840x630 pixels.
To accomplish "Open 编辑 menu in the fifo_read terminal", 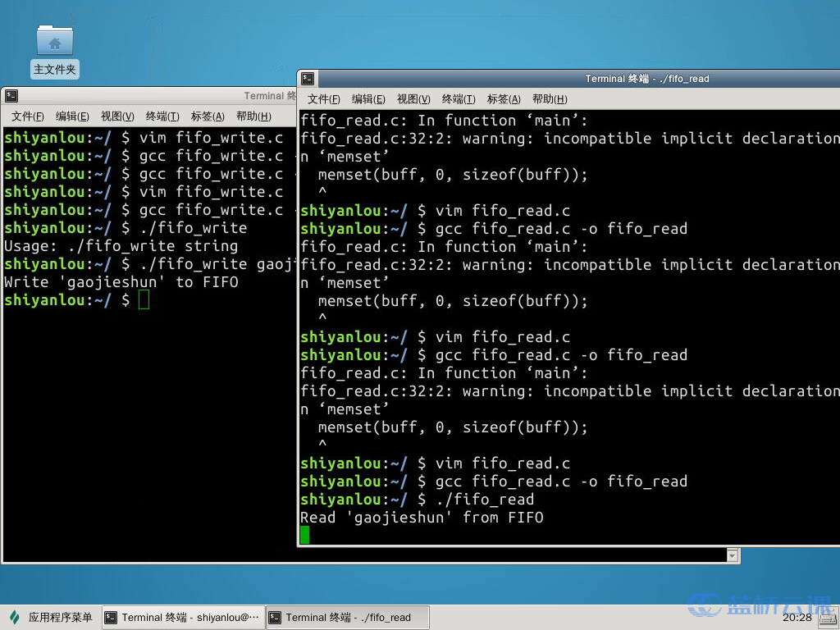I will 368,99.
